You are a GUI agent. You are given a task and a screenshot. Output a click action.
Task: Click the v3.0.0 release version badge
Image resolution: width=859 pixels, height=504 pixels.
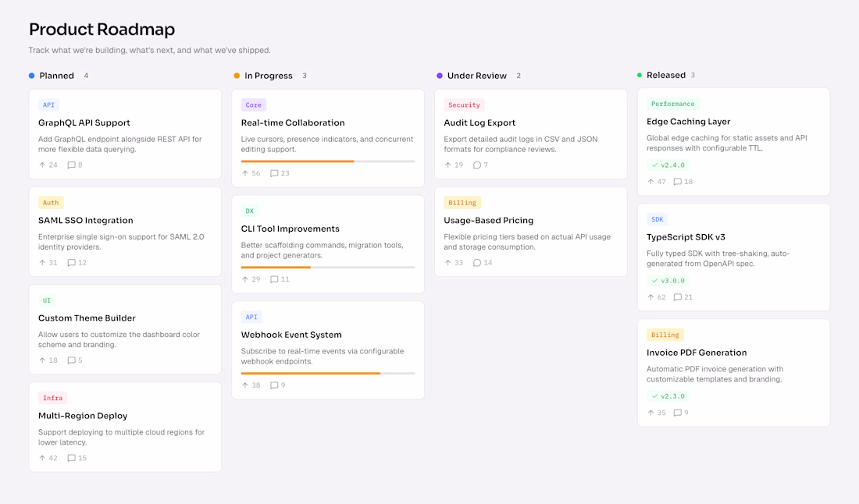click(667, 281)
